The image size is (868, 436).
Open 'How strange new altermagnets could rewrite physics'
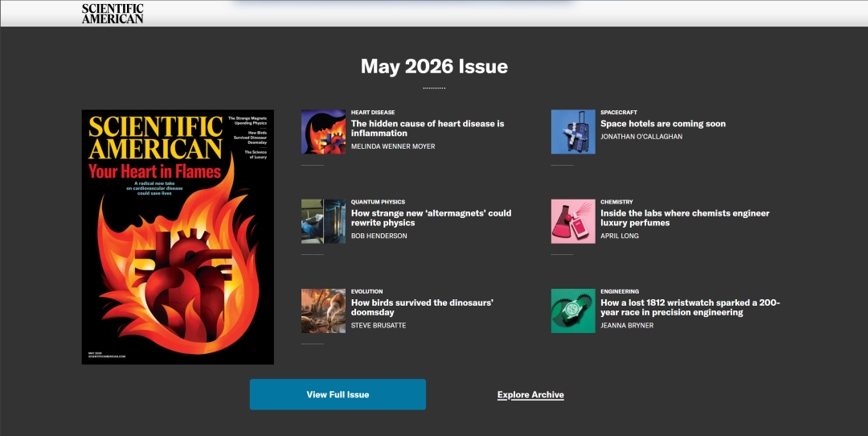coord(432,218)
